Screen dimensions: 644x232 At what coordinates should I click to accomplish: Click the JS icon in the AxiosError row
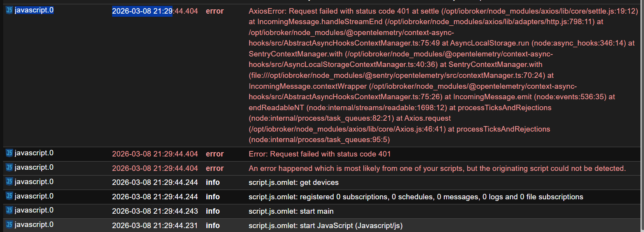pos(9,10)
